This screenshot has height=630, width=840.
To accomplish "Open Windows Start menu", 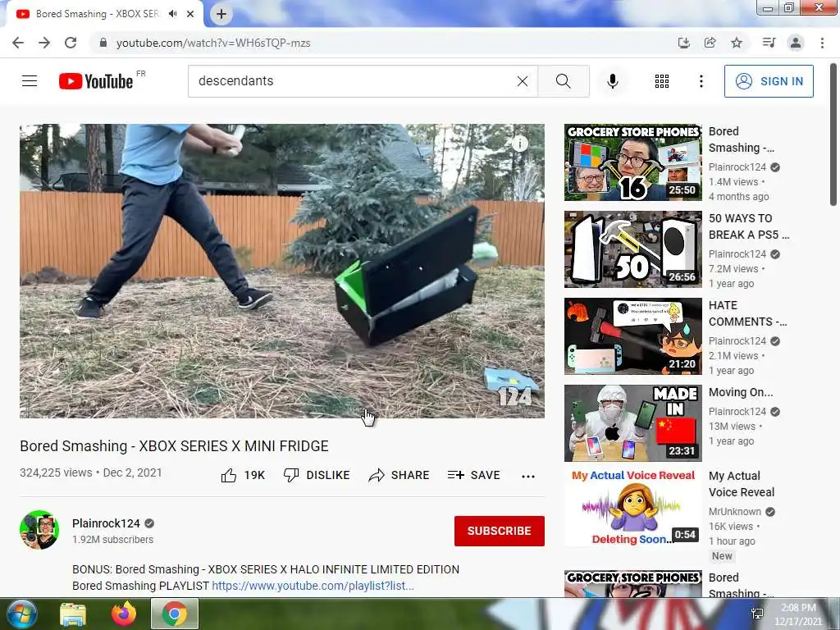I will click(21, 614).
